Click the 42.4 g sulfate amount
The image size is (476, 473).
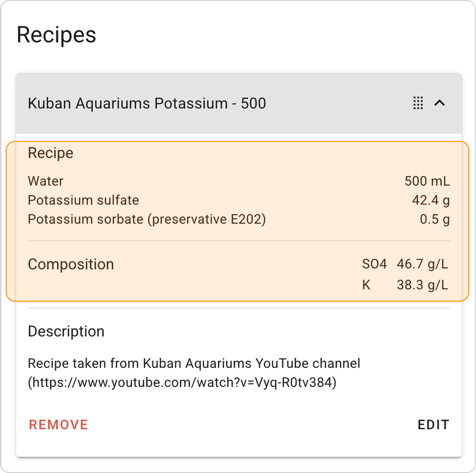point(431,200)
